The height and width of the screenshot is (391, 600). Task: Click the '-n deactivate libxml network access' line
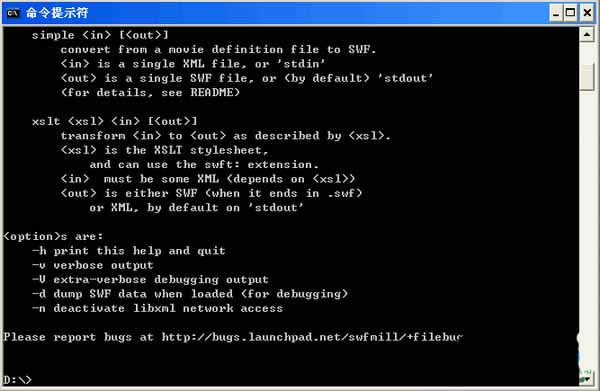click(x=157, y=308)
